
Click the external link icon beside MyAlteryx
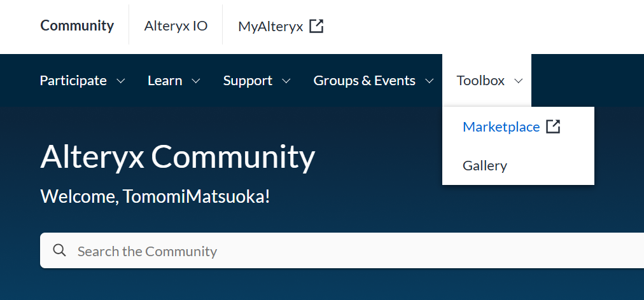(316, 26)
